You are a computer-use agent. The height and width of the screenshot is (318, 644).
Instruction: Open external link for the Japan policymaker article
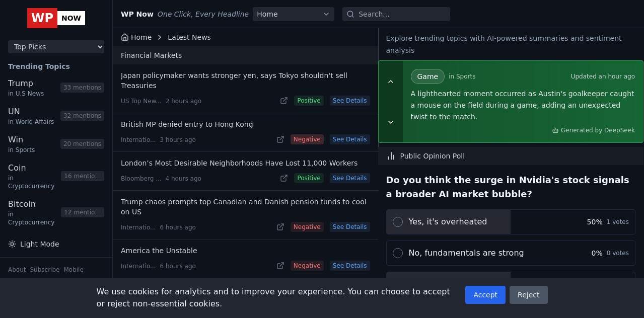tap(283, 101)
